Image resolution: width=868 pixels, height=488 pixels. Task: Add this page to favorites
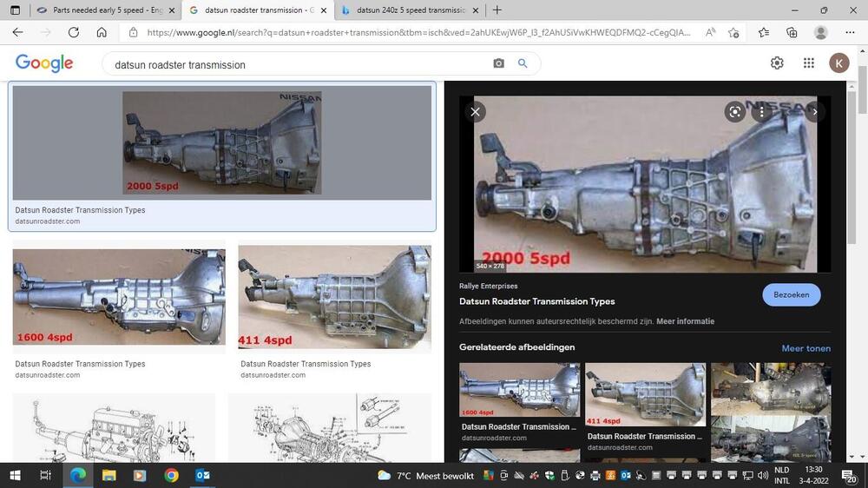click(733, 33)
